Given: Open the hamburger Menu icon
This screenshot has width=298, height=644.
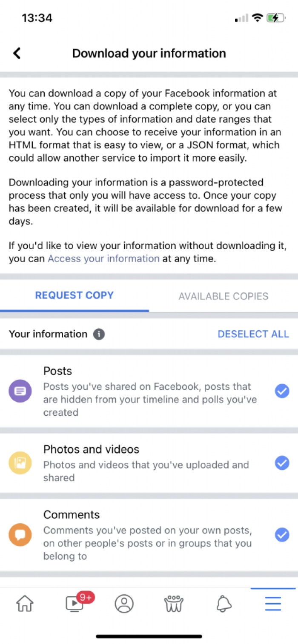Looking at the screenshot, I should click(273, 603).
